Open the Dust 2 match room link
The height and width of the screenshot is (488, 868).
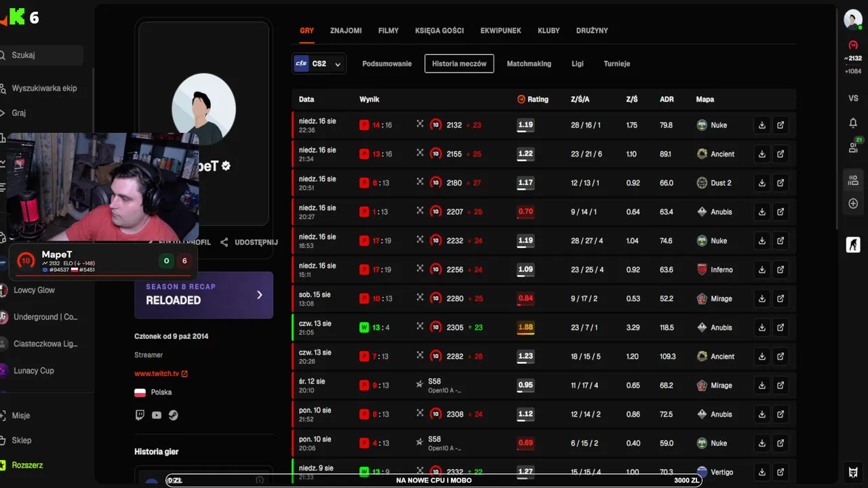[x=781, y=183]
